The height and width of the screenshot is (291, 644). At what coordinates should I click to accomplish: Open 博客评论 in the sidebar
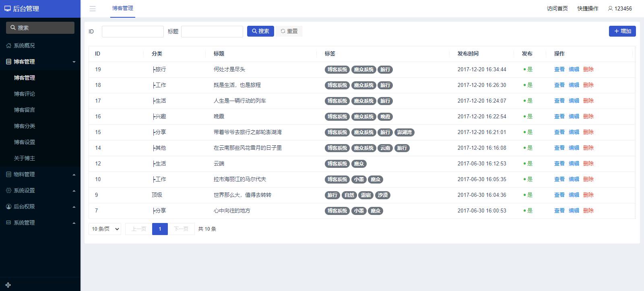pyautogui.click(x=25, y=94)
